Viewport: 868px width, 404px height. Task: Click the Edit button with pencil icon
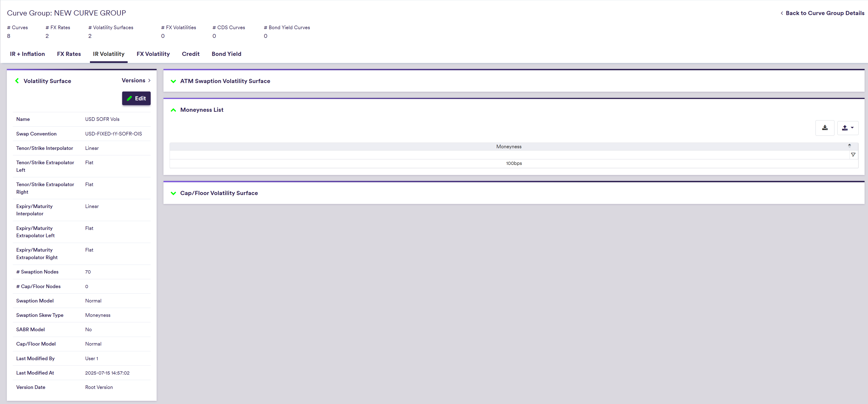point(136,98)
